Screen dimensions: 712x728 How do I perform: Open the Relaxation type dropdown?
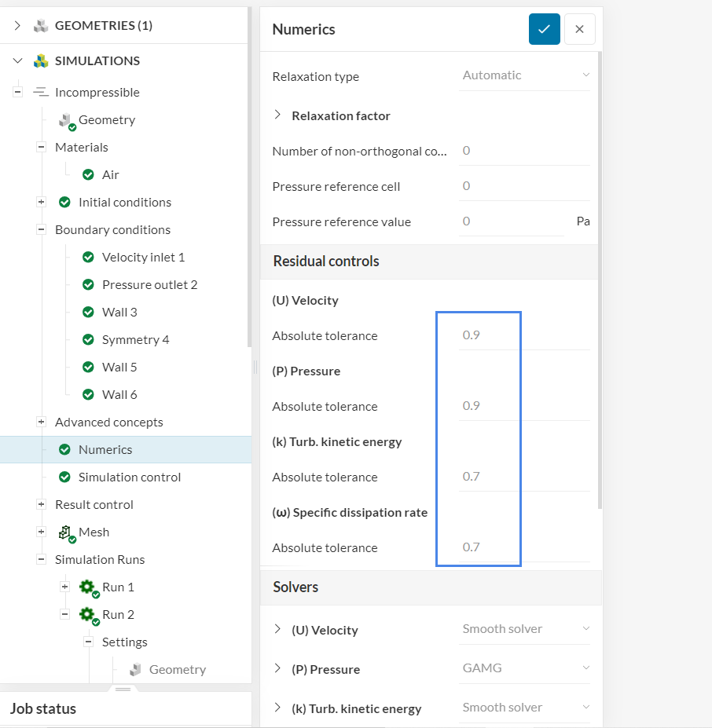click(525, 75)
